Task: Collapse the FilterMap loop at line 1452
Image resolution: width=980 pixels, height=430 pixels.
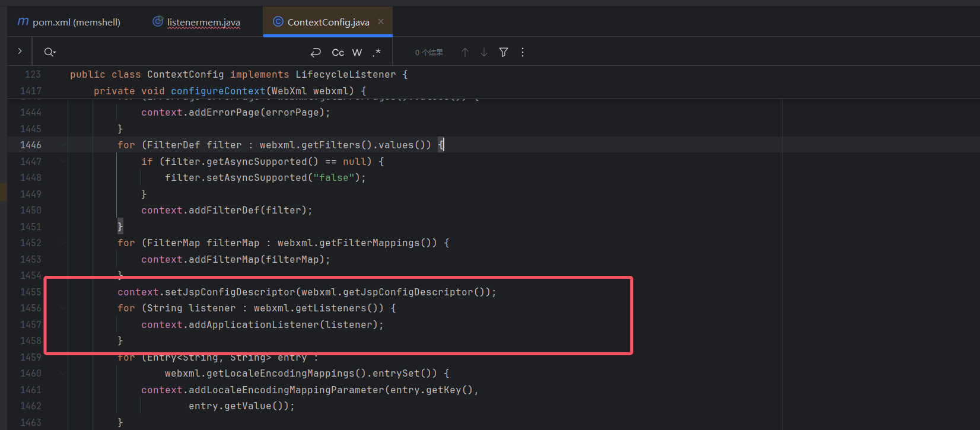Action: (x=63, y=243)
